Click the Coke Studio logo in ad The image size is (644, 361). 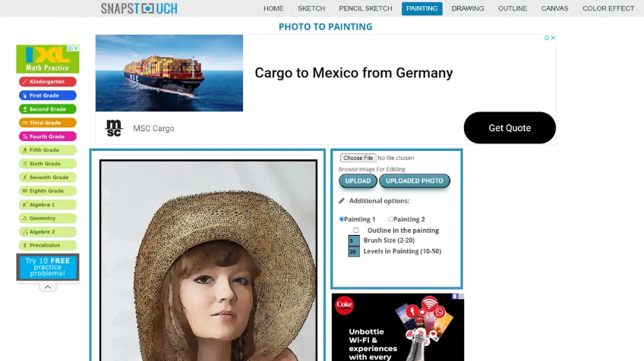pos(344,305)
